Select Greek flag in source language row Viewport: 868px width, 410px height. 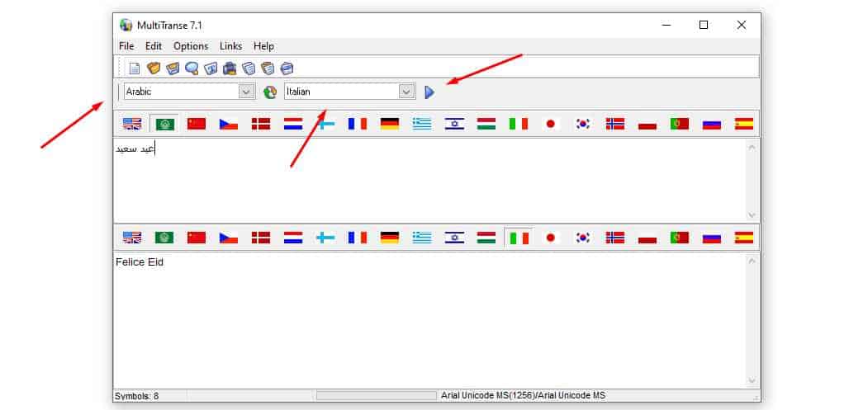[422, 124]
